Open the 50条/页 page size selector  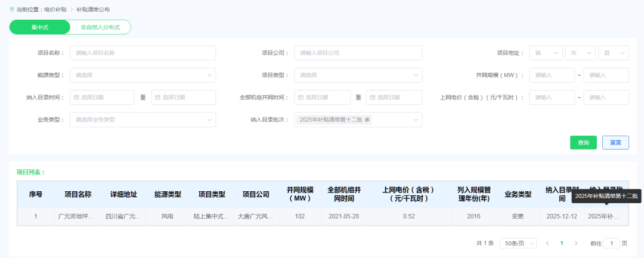[520, 243]
